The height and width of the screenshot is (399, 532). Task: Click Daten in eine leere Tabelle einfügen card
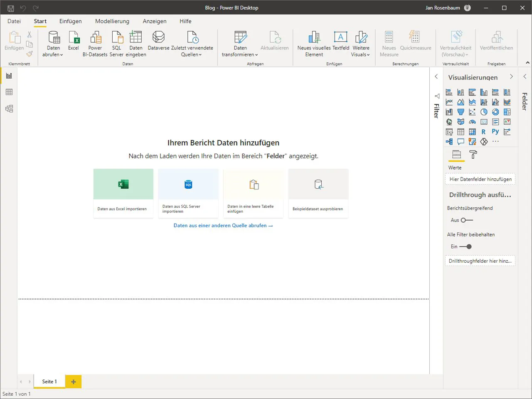pyautogui.click(x=253, y=193)
